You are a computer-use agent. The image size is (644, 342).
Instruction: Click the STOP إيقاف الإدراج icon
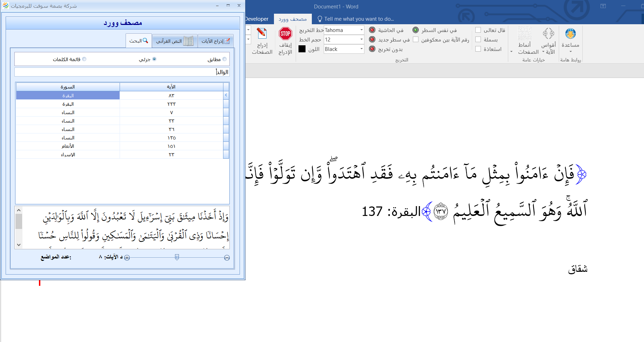(285, 34)
